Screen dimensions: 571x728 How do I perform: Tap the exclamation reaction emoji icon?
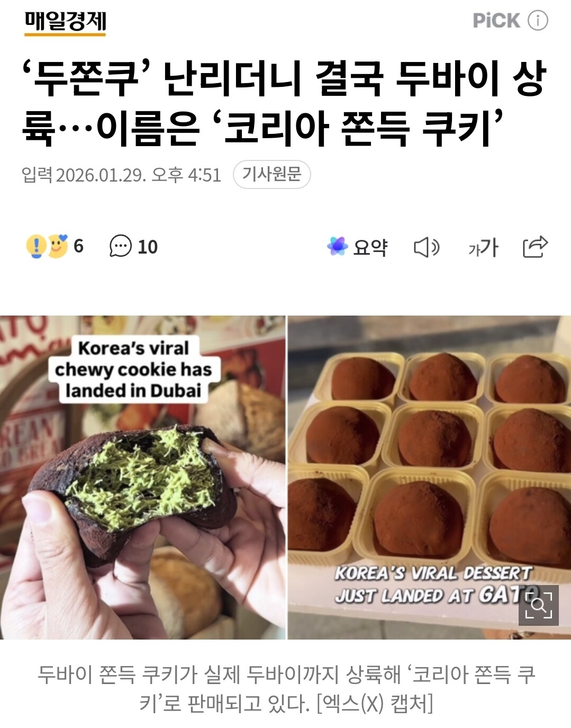pyautogui.click(x=36, y=246)
